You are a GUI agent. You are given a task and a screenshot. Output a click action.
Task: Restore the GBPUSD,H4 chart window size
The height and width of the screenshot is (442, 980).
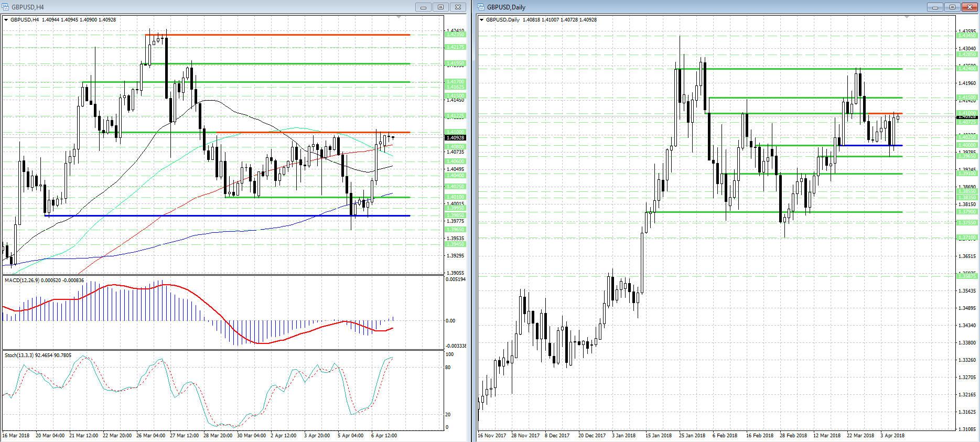tap(440, 7)
